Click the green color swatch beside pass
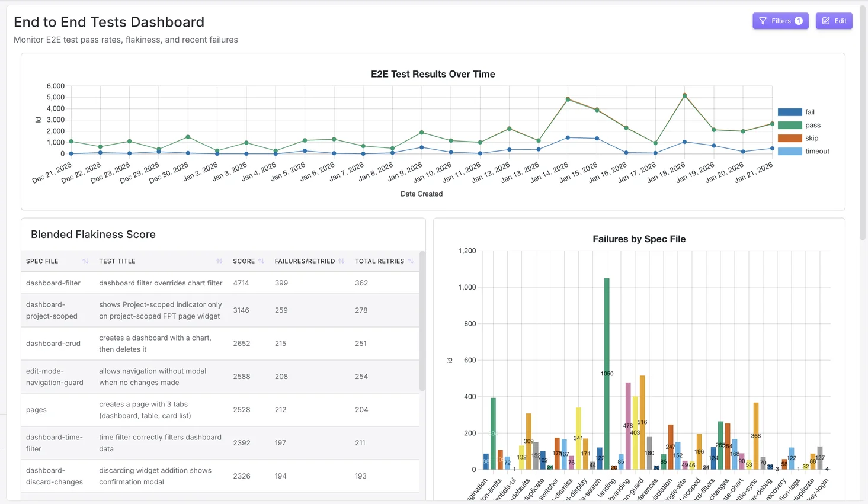The width and height of the screenshot is (868, 504). click(790, 125)
